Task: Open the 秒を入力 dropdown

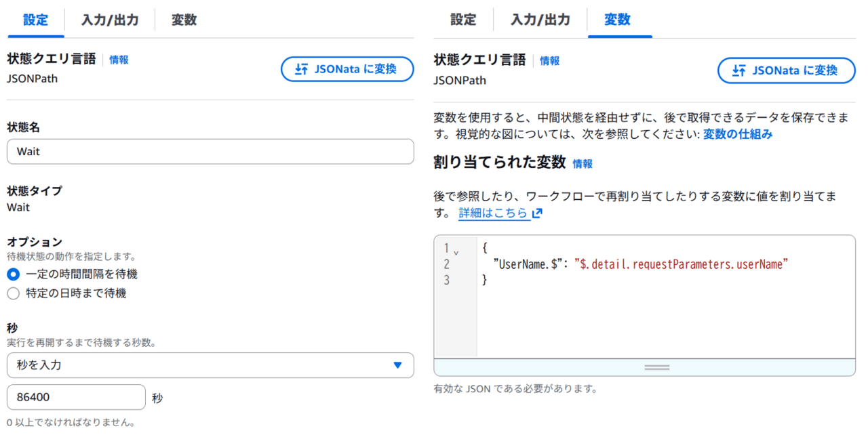Action: point(210,365)
